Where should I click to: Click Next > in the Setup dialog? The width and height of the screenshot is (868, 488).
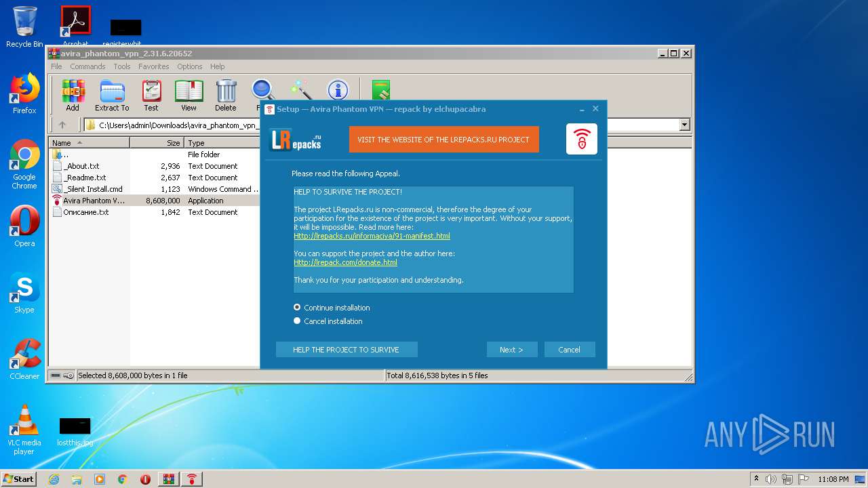512,350
